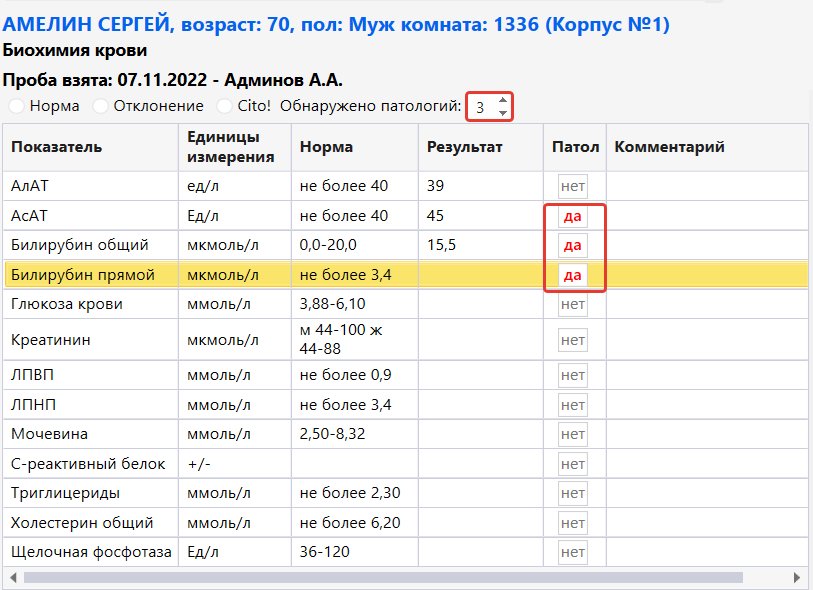Select the Cito! radio button
Screen dimensions: 813x590
[x=225, y=106]
